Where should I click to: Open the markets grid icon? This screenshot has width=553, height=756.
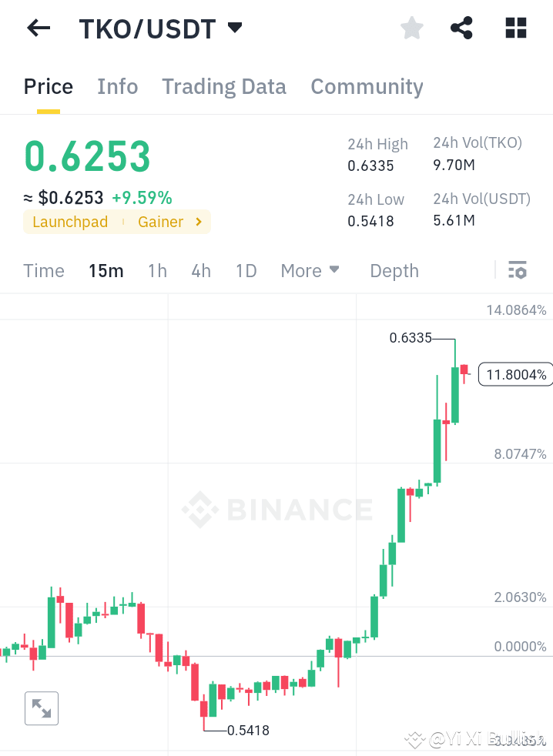[x=514, y=28]
